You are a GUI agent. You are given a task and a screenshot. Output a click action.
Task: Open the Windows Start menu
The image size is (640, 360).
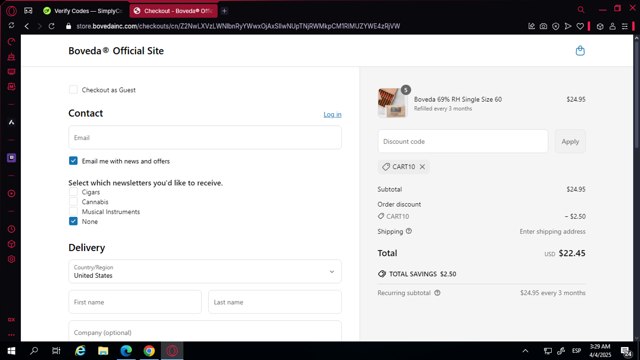coord(11,351)
